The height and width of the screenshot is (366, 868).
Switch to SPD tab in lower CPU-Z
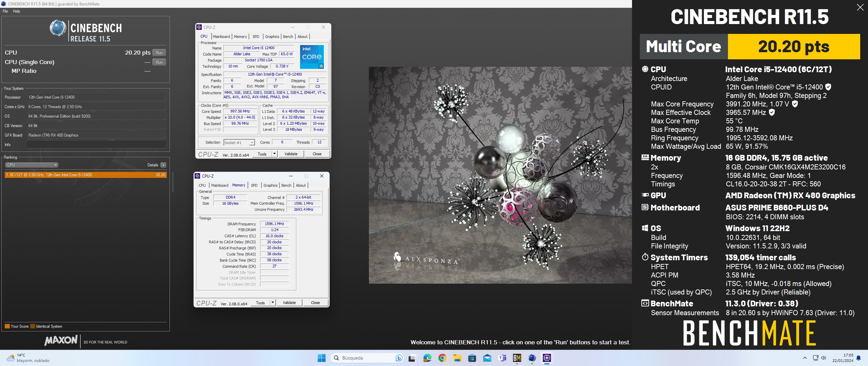(x=254, y=185)
